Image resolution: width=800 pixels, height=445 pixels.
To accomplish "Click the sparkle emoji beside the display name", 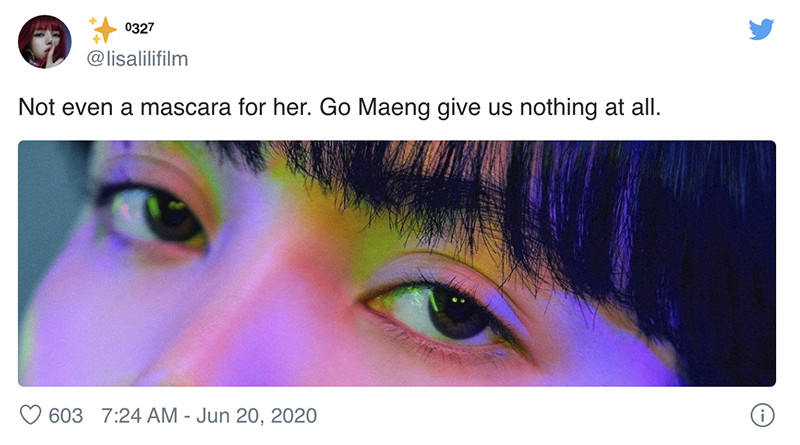I will coord(102,30).
